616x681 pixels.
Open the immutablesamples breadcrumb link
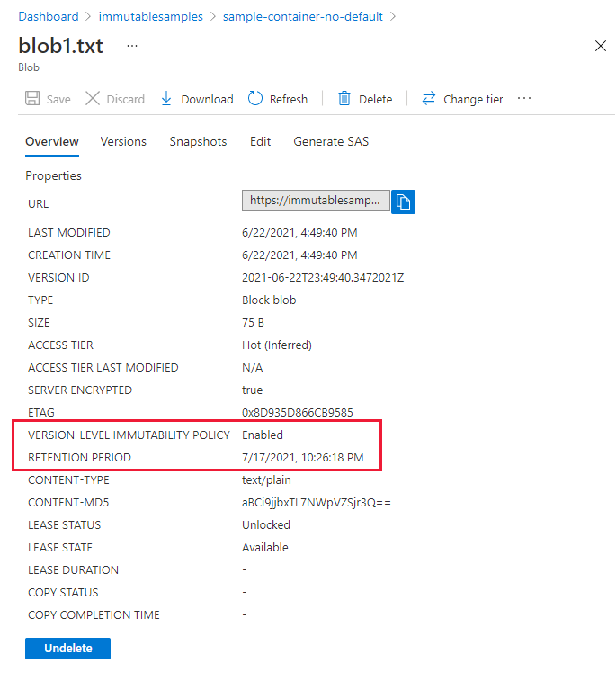pyautogui.click(x=150, y=16)
